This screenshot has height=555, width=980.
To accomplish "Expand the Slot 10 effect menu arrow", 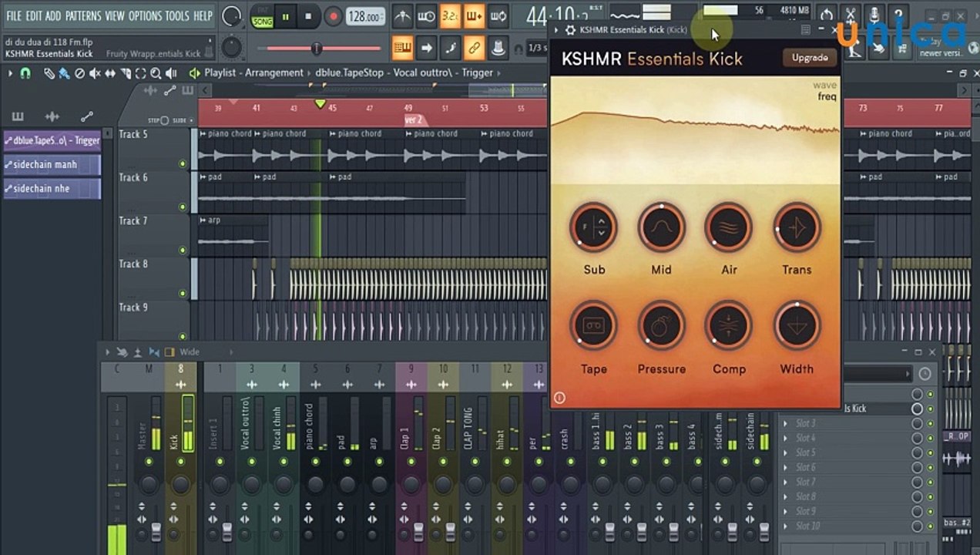I will [785, 526].
